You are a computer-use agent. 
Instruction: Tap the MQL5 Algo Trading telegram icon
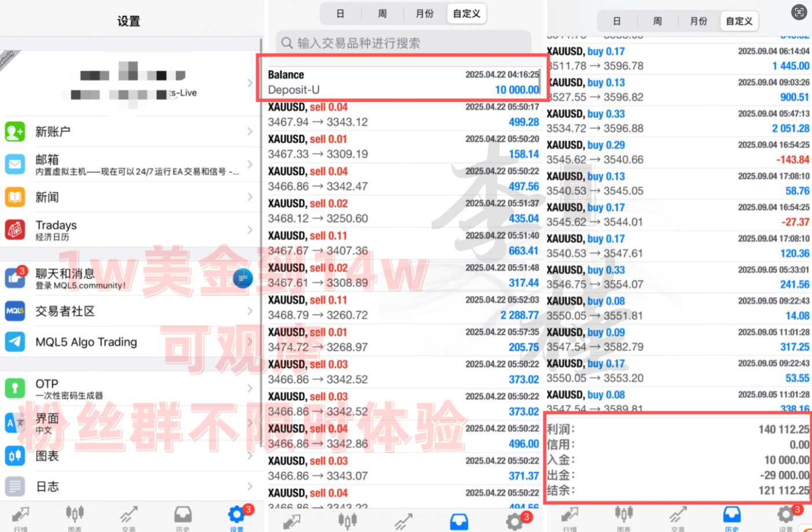coord(15,342)
